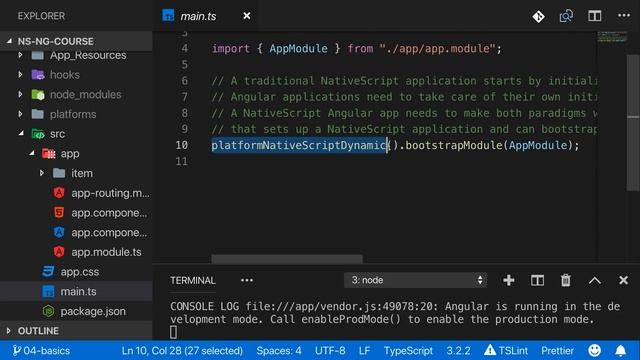
Task: Click the code minimap preview
Action: [x=612, y=37]
